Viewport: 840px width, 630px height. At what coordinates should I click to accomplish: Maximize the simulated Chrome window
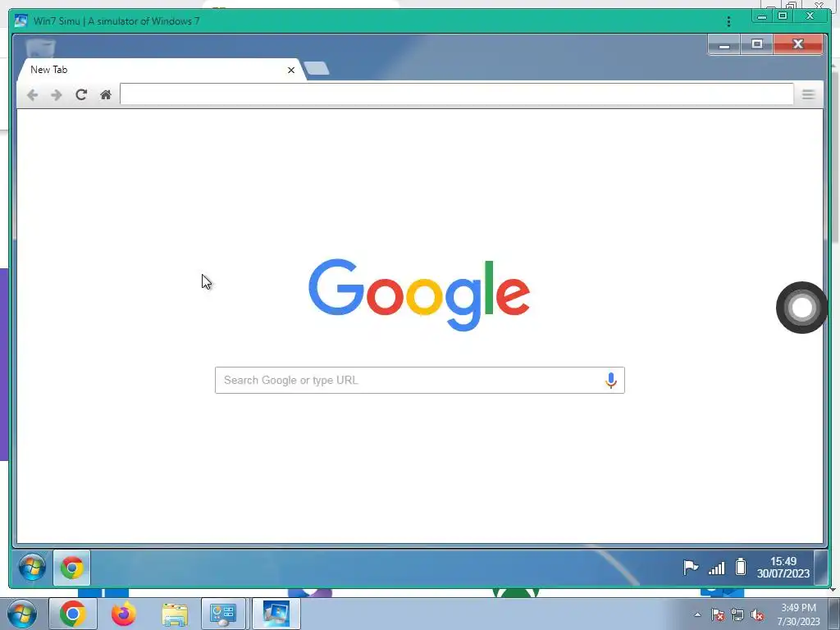click(x=757, y=44)
